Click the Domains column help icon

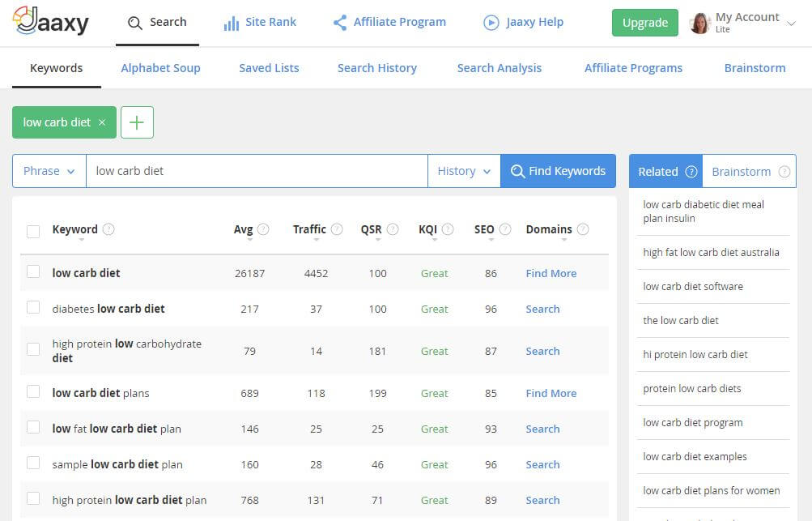click(583, 229)
